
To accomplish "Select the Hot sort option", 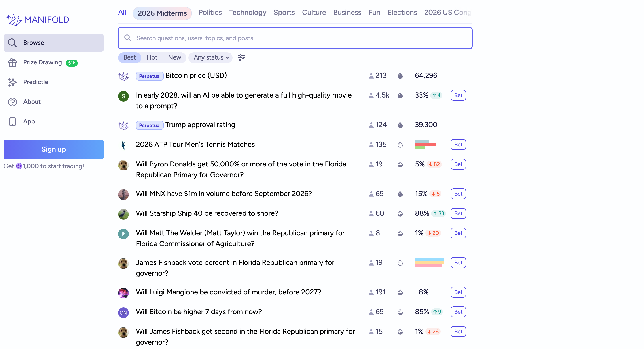I will click(x=152, y=57).
